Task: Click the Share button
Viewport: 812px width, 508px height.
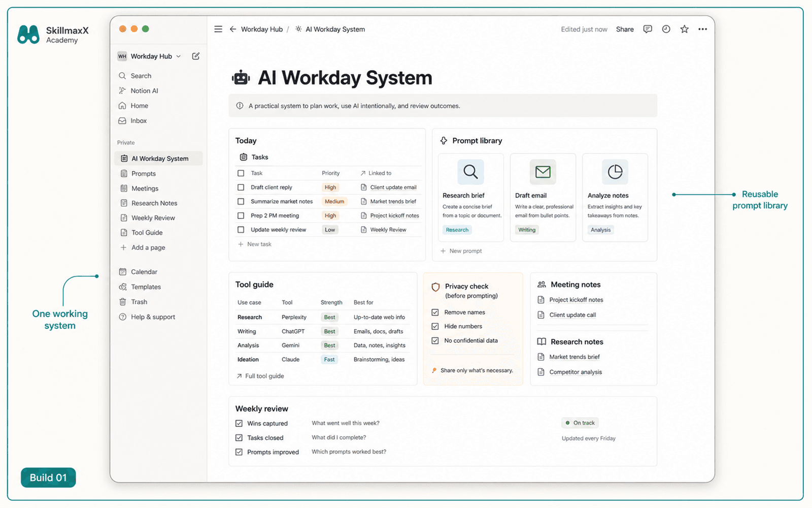Action: (625, 29)
